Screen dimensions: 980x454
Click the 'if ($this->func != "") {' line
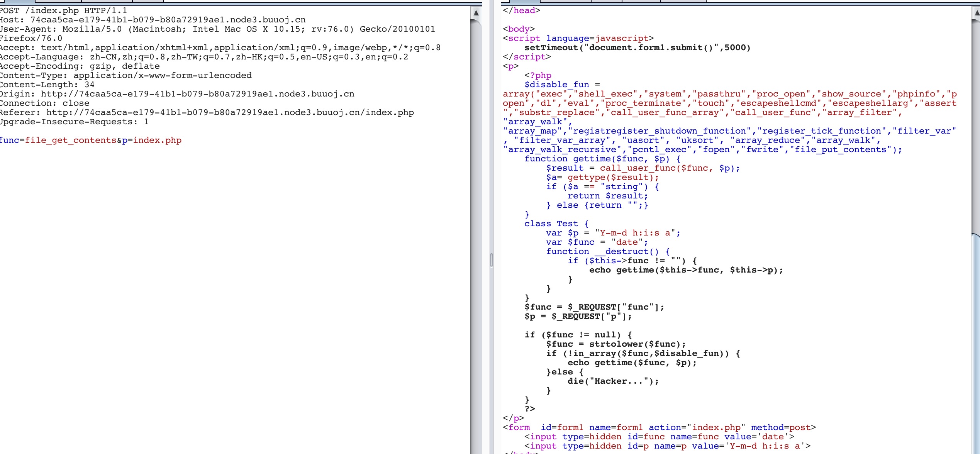(632, 261)
